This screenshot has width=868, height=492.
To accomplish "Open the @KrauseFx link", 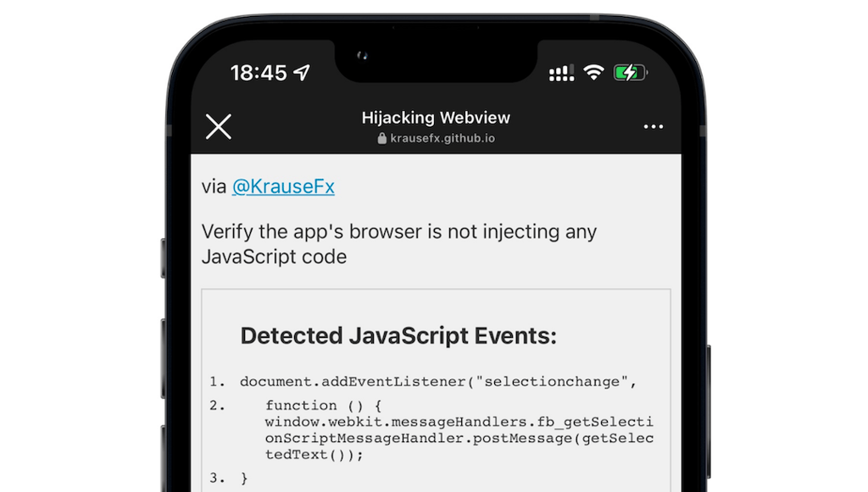I will pos(283,187).
